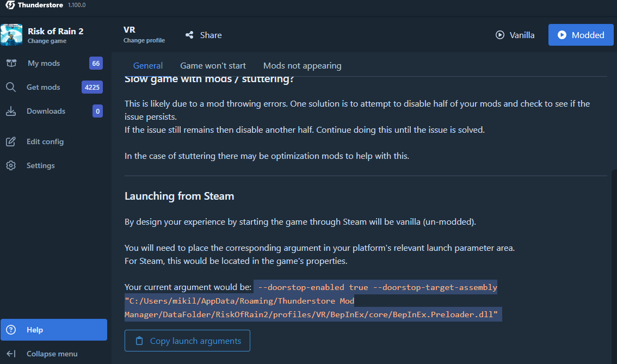Viewport: 617px width, 364px height.
Task: Open the Game won't start tab
Action: [x=213, y=66]
